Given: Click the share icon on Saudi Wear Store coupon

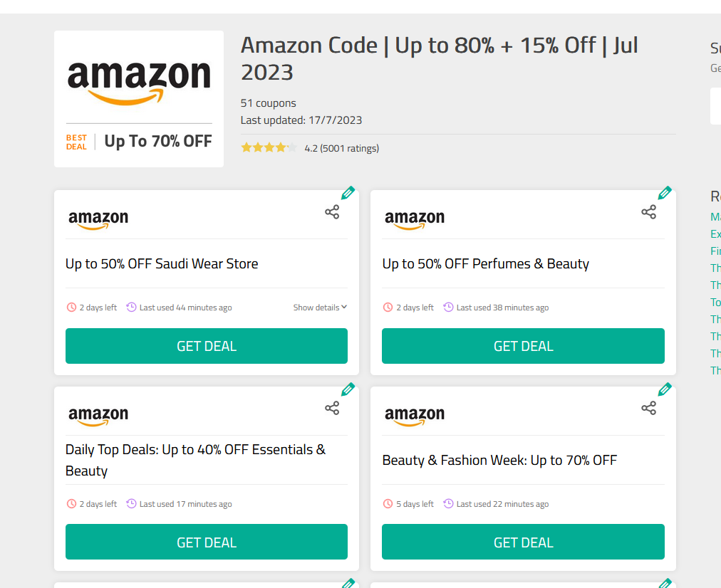Looking at the screenshot, I should [x=331, y=211].
